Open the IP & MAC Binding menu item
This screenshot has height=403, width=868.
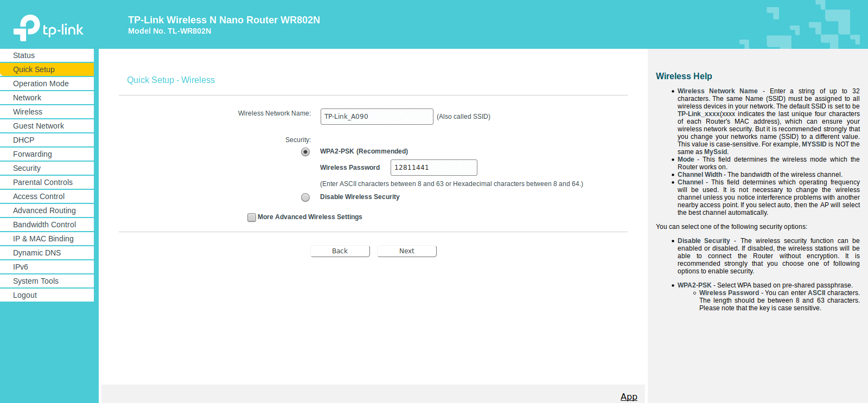(47, 239)
